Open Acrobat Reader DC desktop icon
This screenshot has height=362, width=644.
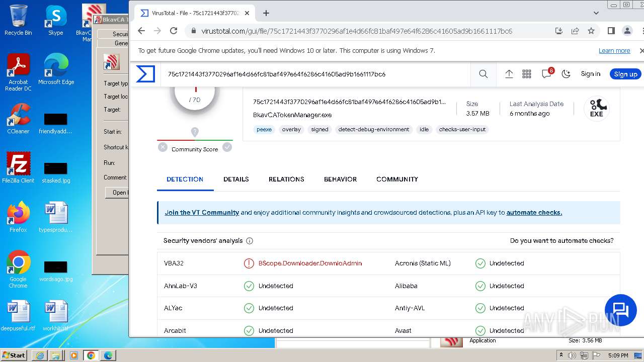(18, 73)
